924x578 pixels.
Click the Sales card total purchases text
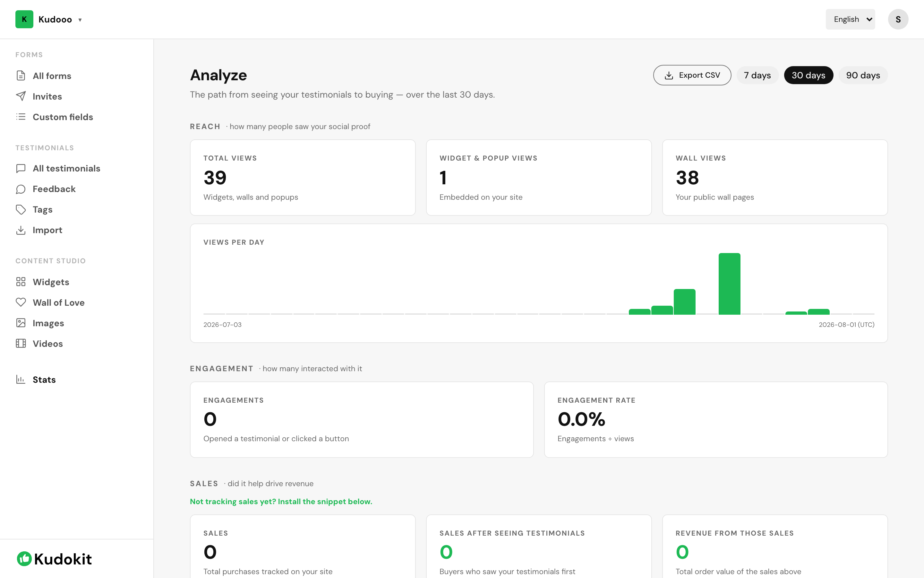click(268, 572)
